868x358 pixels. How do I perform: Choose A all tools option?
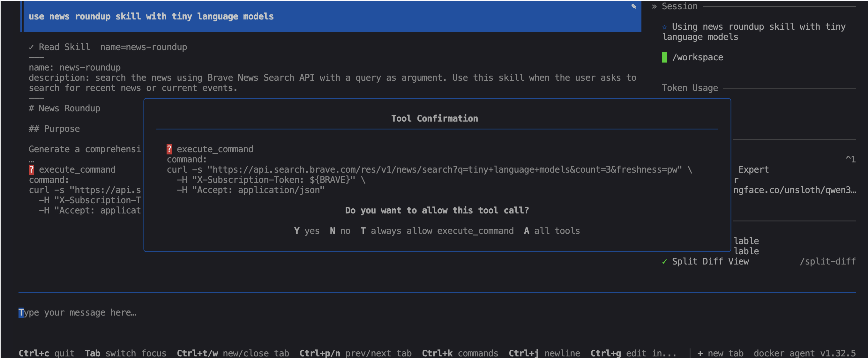(x=552, y=231)
